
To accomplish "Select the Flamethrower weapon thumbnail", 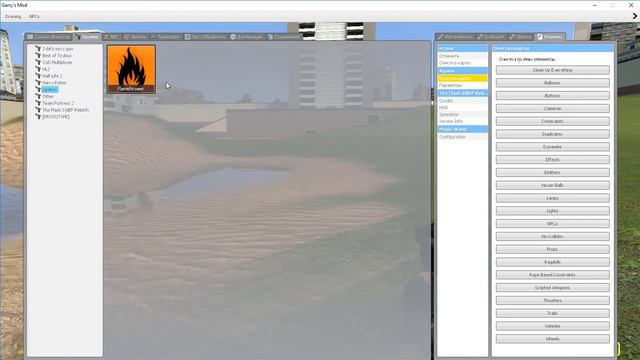I will tap(131, 69).
